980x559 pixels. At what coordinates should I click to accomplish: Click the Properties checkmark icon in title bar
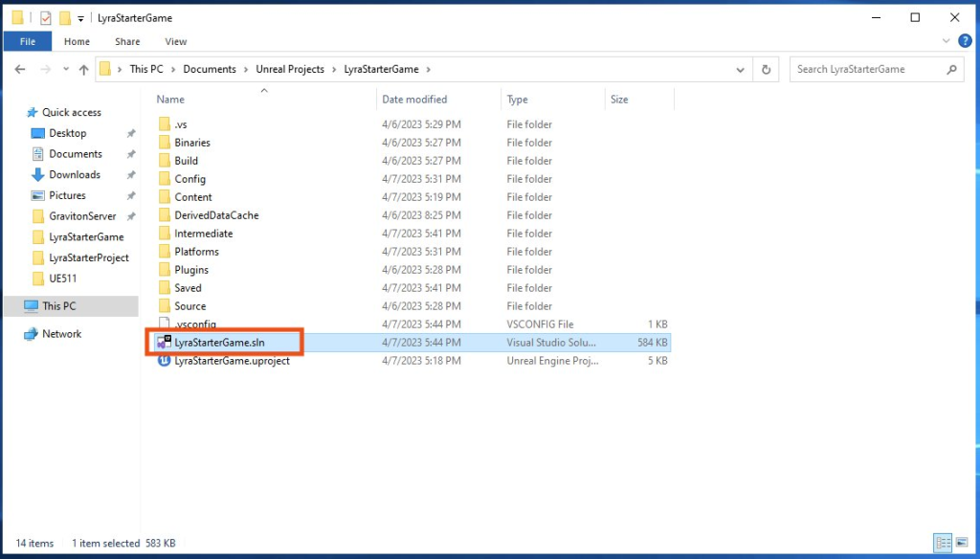click(x=46, y=18)
